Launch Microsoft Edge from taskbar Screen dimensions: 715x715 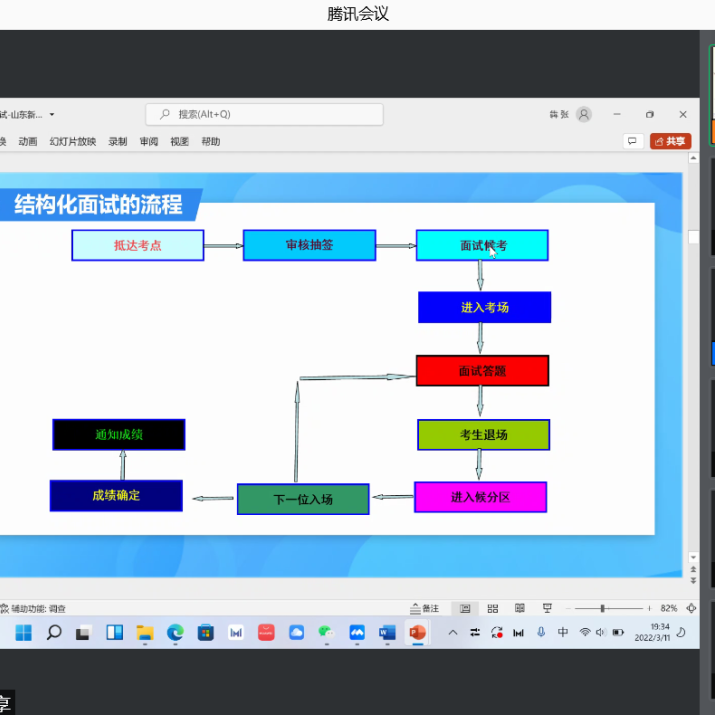pos(175,632)
